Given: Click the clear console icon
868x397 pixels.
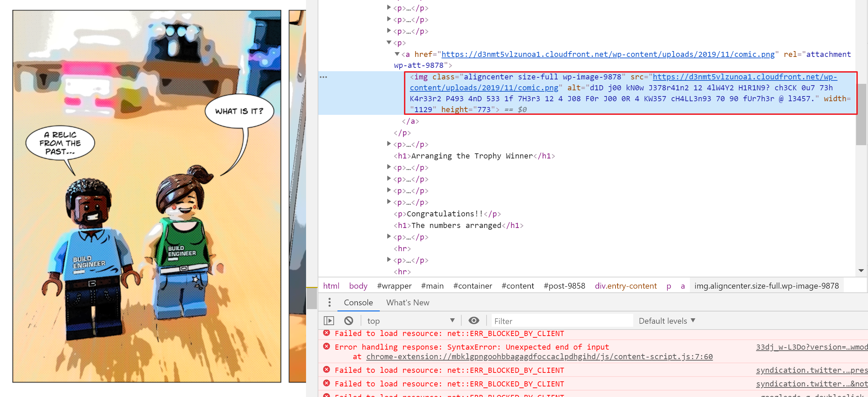Looking at the screenshot, I should [348, 321].
